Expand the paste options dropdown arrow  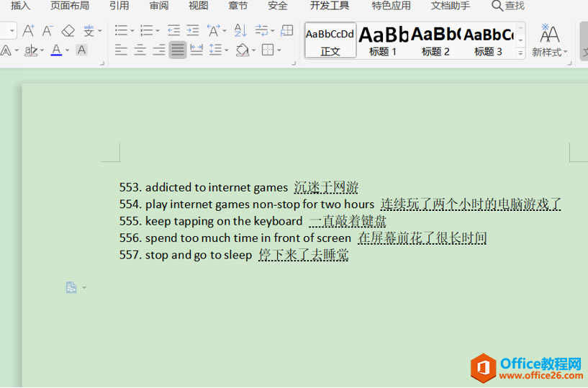[84, 288]
